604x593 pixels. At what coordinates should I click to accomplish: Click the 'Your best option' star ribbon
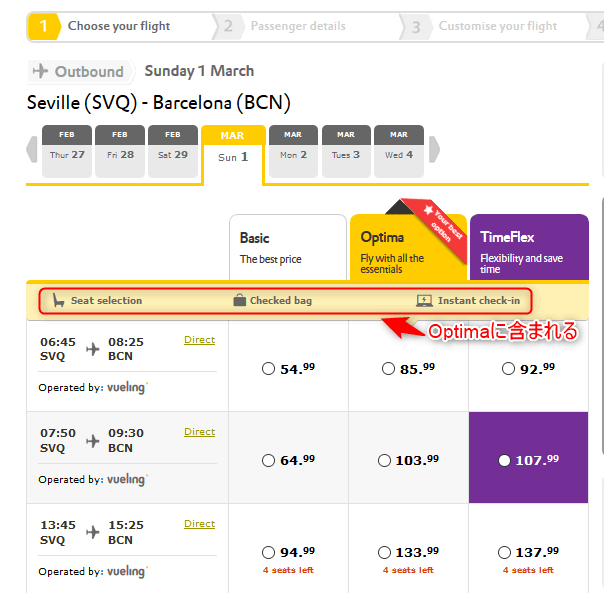432,216
